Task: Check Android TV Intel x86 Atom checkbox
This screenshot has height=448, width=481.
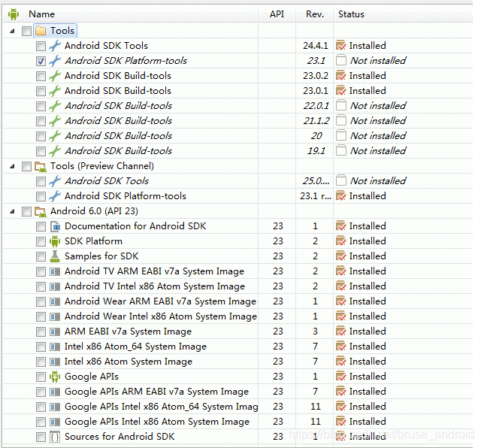Action: point(41,286)
